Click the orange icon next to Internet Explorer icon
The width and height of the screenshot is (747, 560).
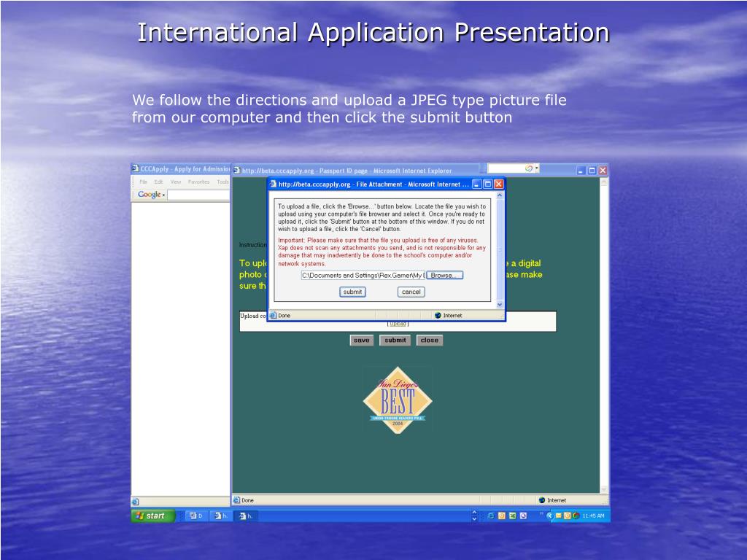coord(502,516)
